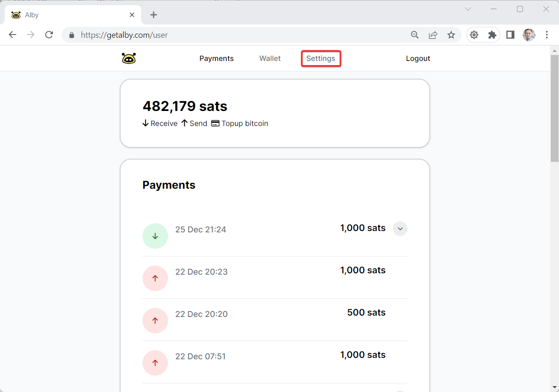Click the 22 Dec 07:51 timestamp

coord(201,357)
